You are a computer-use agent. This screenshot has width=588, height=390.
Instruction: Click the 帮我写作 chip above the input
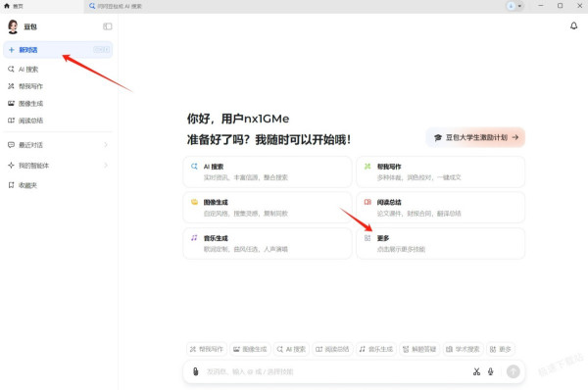[207, 349]
